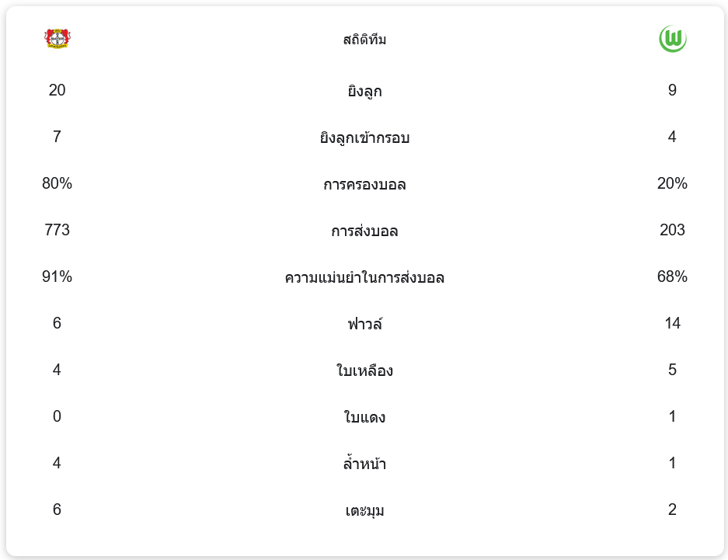728x560 pixels.
Task: Select the ยิงลูกเข้ากรอบ stat row label
Action: coord(364,138)
